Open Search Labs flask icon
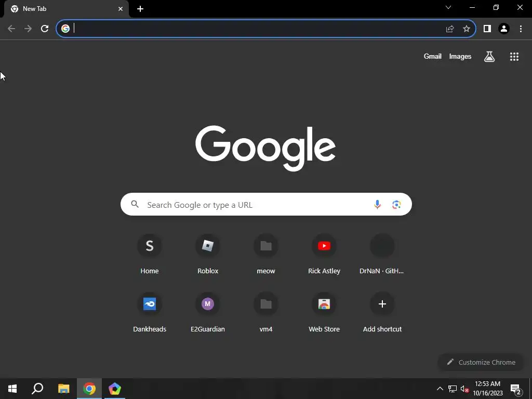Screen dimensions: 532x399 point(489,56)
